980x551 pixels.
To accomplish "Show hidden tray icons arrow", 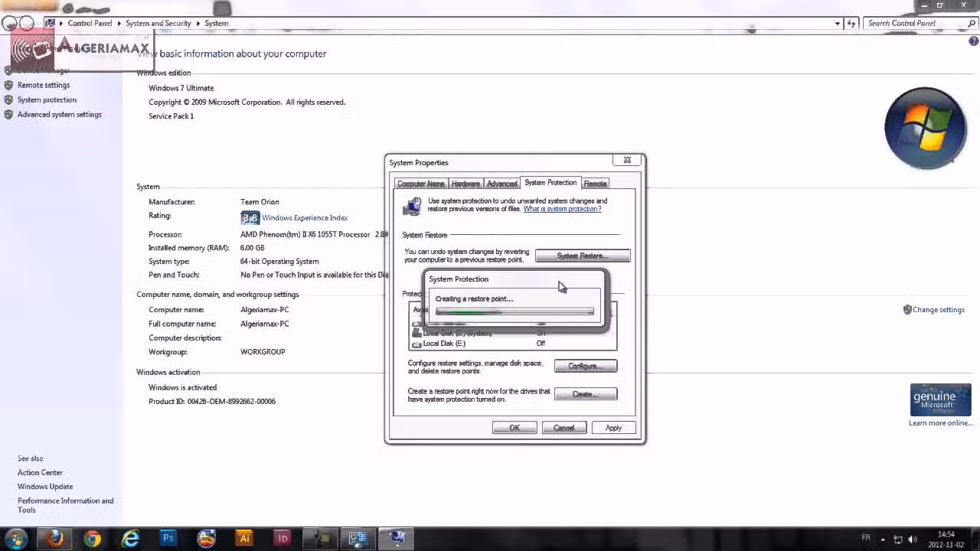I will (883, 539).
